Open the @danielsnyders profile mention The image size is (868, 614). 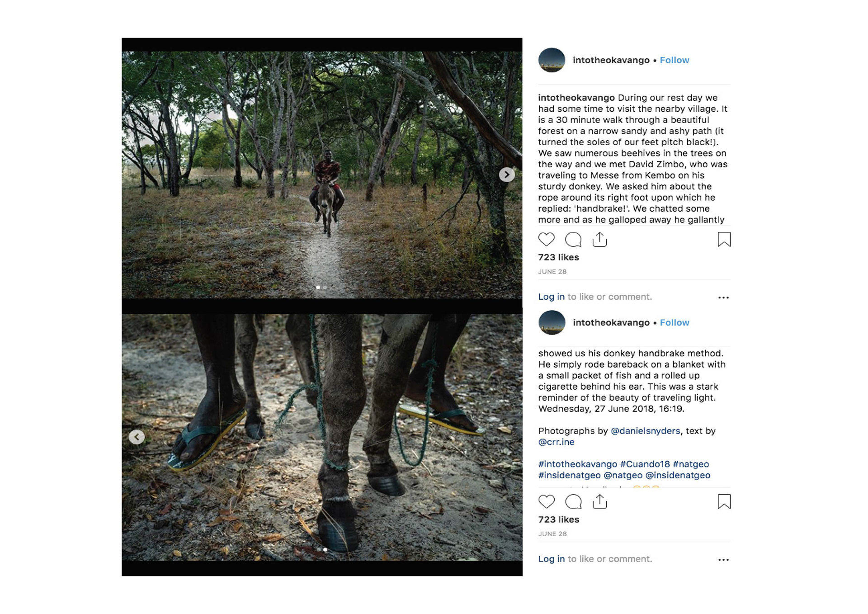click(645, 431)
